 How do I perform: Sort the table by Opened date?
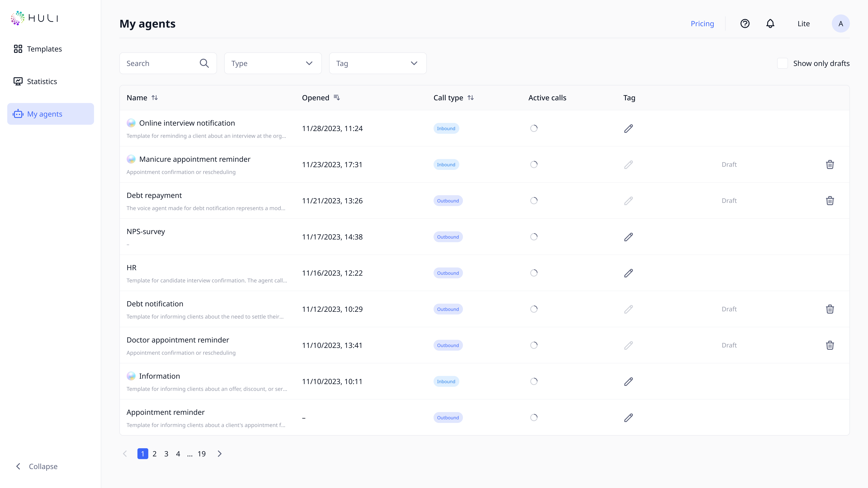pyautogui.click(x=337, y=98)
